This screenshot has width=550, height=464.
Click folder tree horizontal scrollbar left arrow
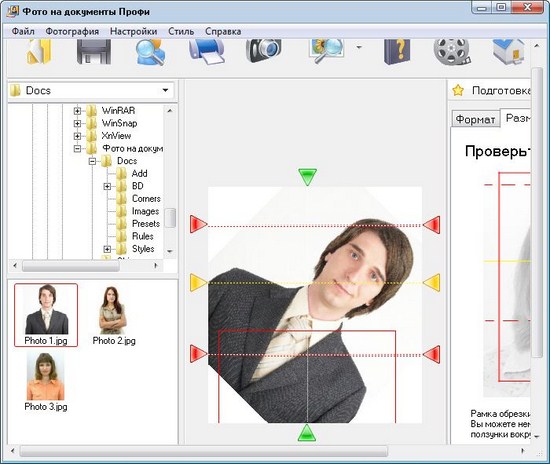tap(15, 266)
